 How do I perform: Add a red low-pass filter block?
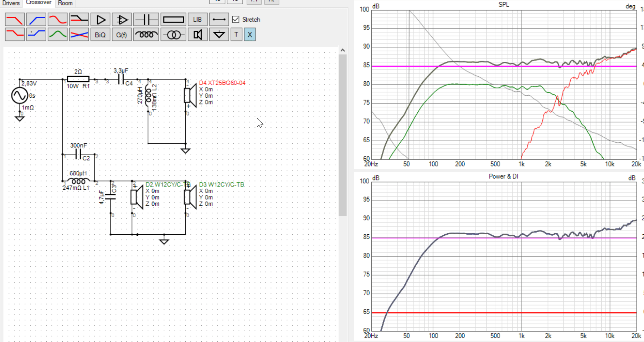[15, 20]
